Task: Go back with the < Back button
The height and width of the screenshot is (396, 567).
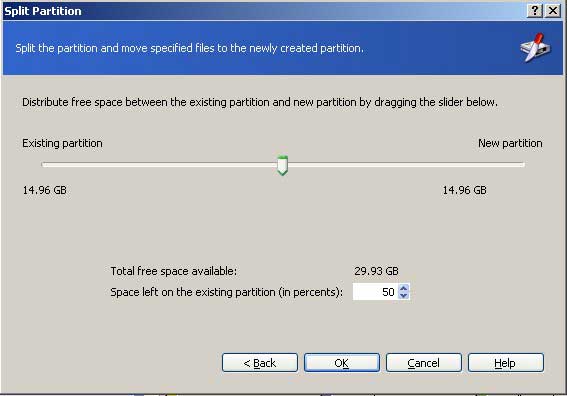Action: tap(260, 362)
